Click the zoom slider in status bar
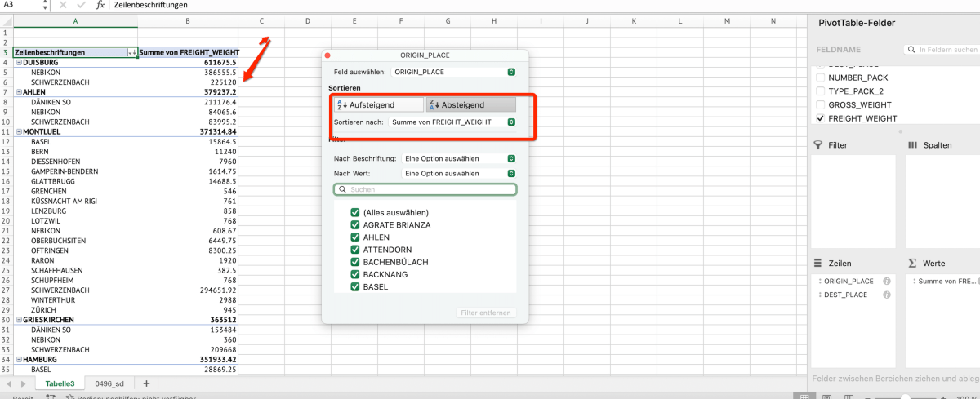 [x=906, y=397]
